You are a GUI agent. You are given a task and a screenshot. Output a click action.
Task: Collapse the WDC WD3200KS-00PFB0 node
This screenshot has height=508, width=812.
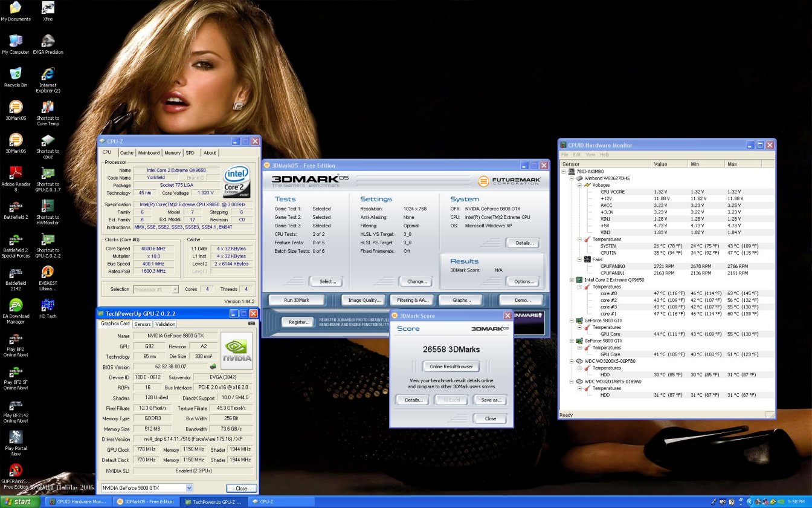(x=572, y=361)
